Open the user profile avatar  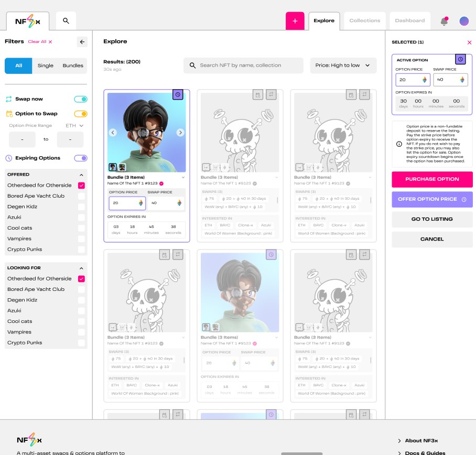point(464,21)
